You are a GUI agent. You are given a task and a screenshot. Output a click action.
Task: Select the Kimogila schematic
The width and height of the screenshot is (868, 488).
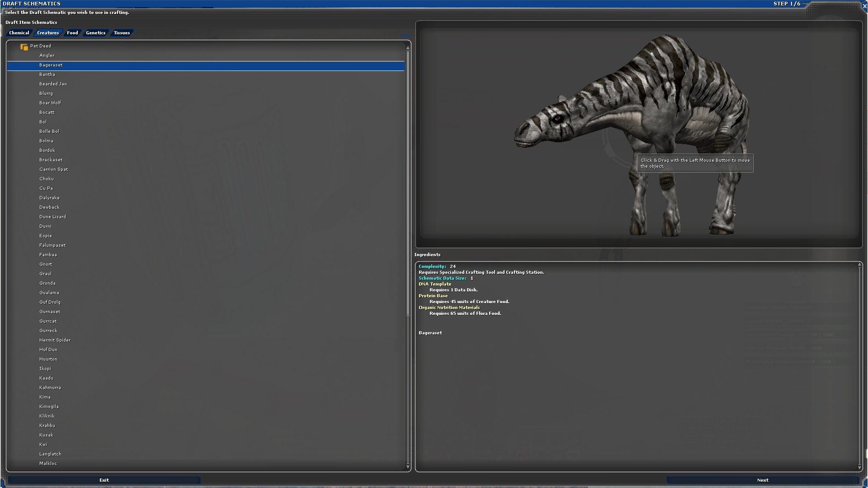[x=49, y=407]
